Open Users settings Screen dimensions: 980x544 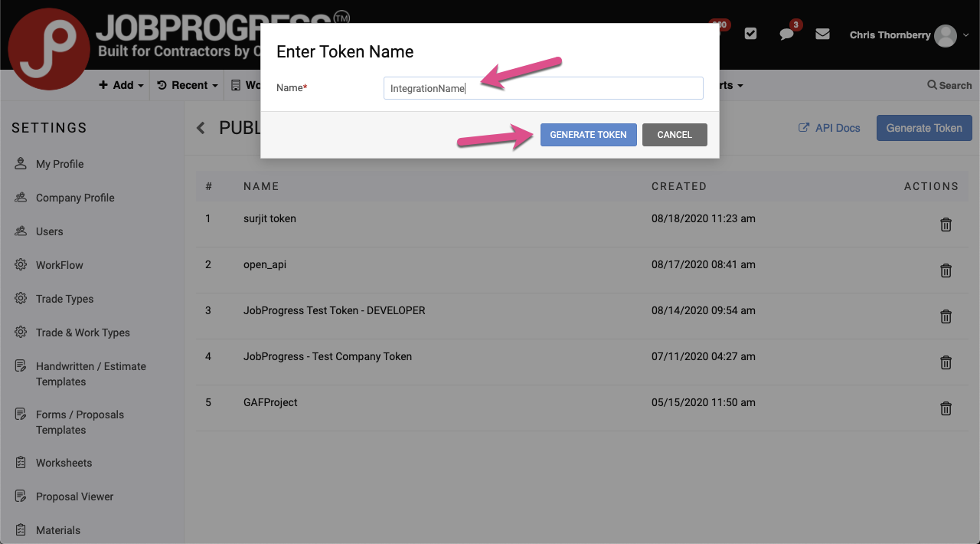(x=50, y=231)
